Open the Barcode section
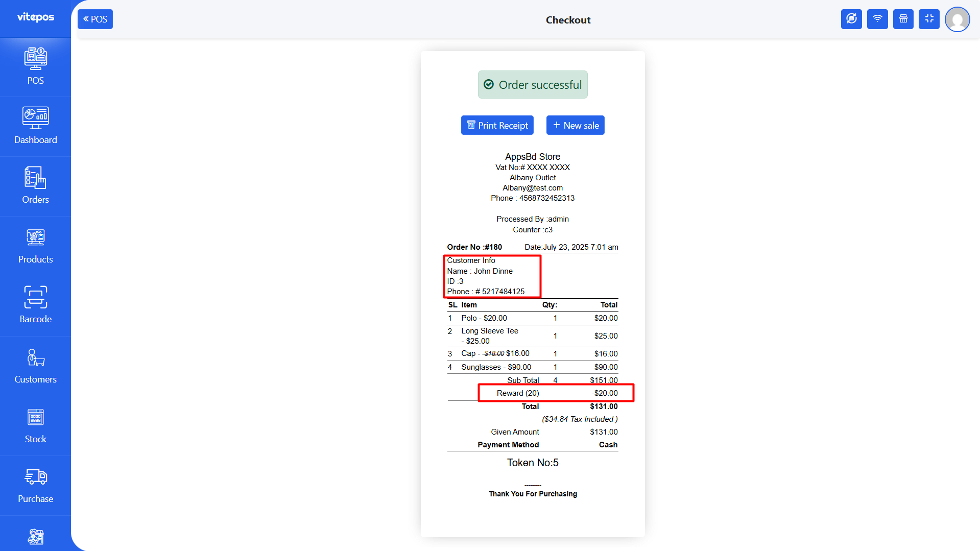This screenshot has width=980, height=551. (x=35, y=305)
